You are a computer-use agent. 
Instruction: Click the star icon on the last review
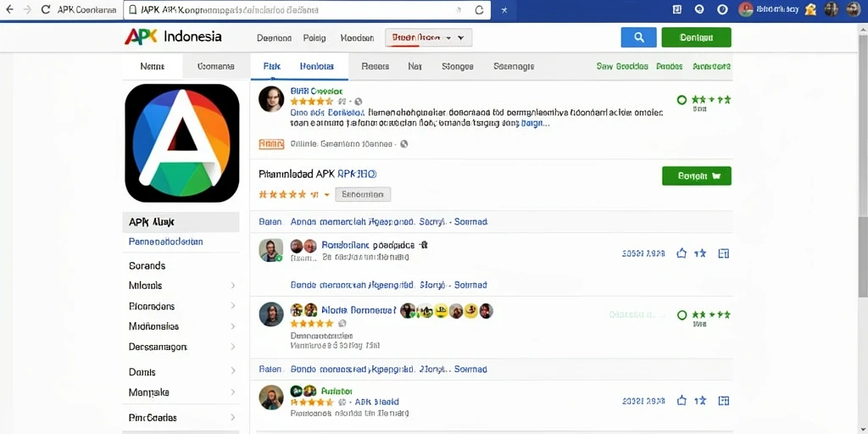point(701,400)
